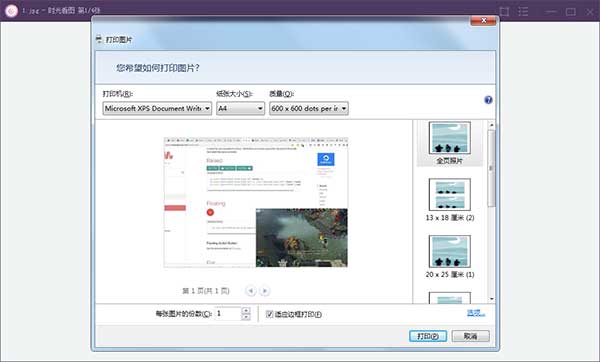Screen dimensions: 600x362
Task: Open the paper size A4 dropdown
Action: 240,109
